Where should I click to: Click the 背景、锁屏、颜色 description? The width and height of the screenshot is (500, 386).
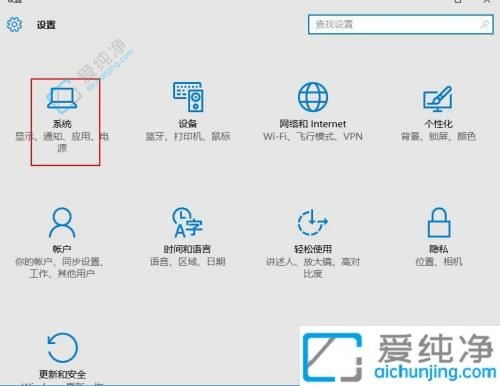pos(438,136)
